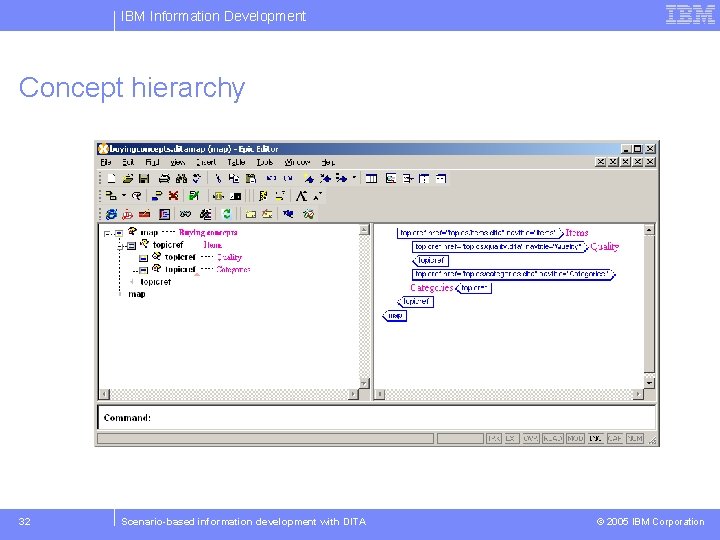720x540 pixels.
Task: Click the Save floppy disk icon
Action: [x=144, y=179]
